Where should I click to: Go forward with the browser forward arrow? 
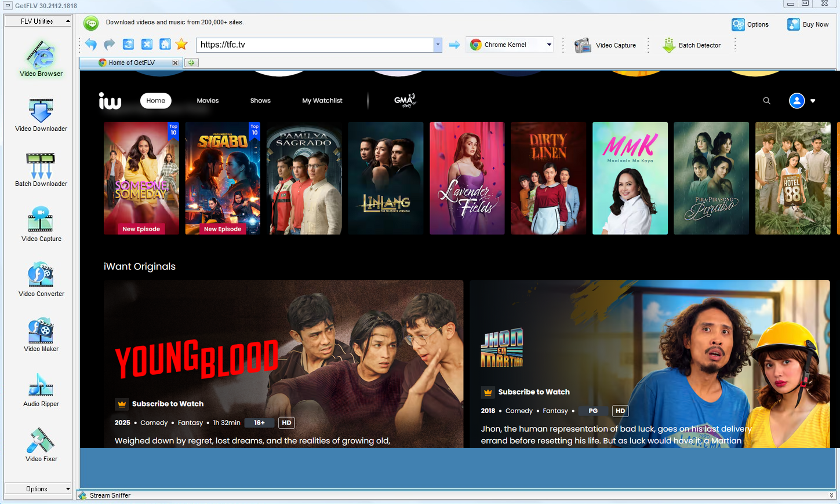pos(110,45)
